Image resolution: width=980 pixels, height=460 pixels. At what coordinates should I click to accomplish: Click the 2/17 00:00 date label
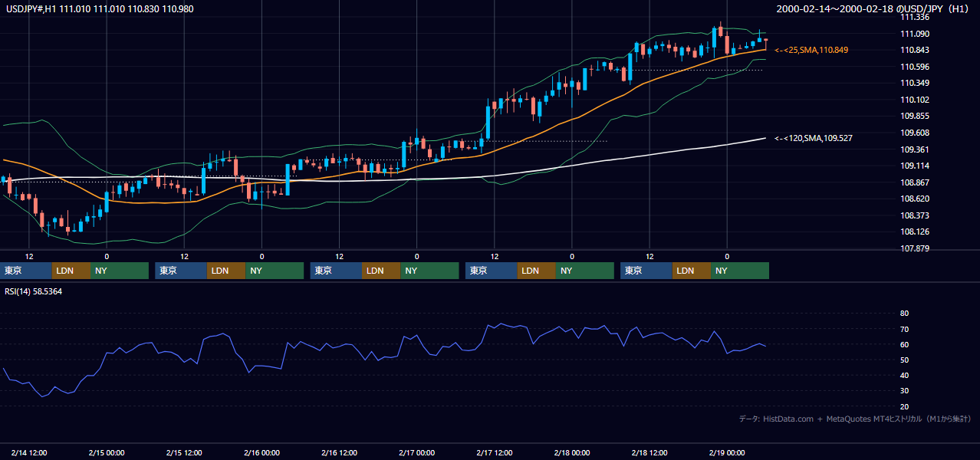tap(417, 453)
